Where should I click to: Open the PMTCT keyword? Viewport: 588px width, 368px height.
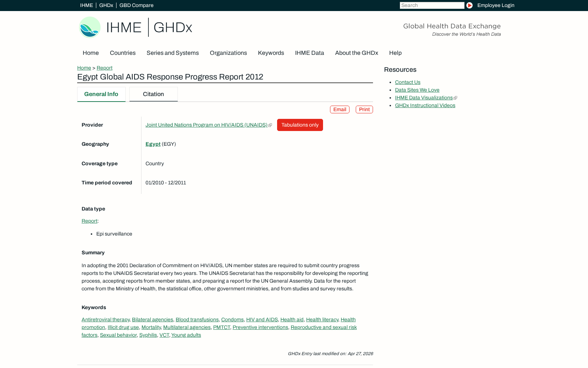coord(222,327)
